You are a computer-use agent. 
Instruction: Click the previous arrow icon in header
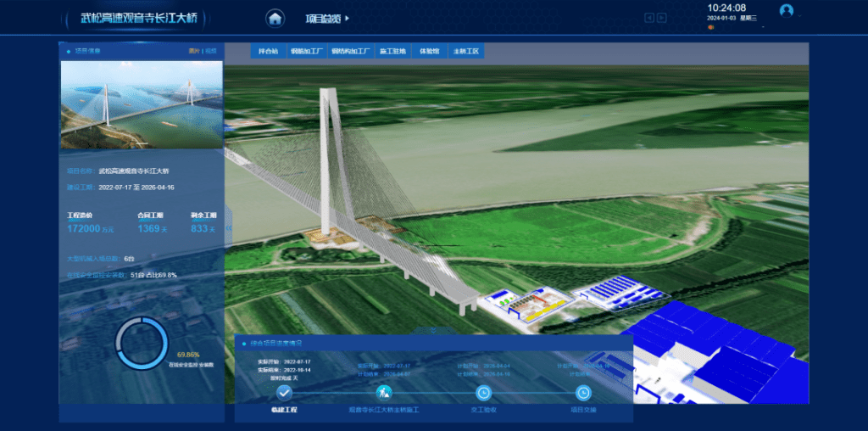[649, 18]
